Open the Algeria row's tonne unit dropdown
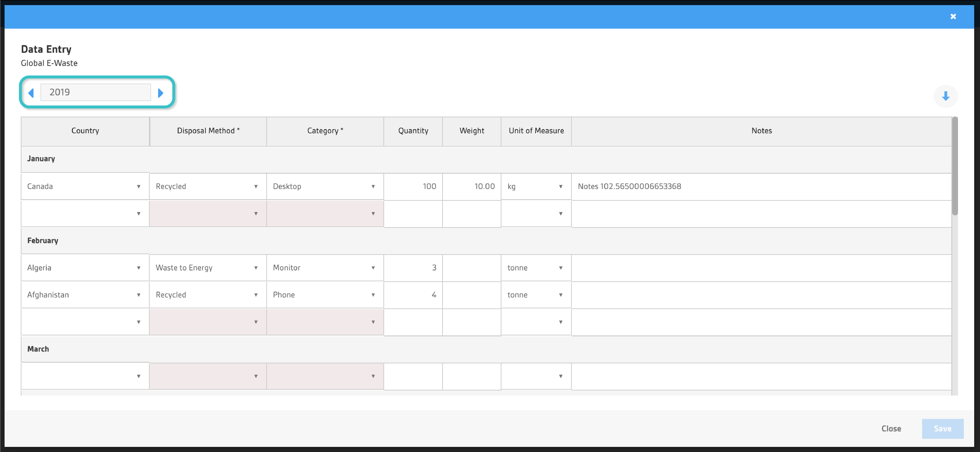Screen dimensions: 980x452 (x=536, y=268)
